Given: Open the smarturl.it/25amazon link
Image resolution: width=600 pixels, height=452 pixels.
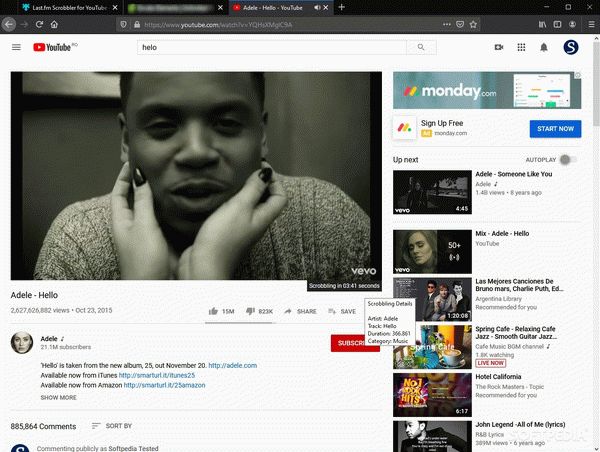Looking at the screenshot, I should coord(165,385).
